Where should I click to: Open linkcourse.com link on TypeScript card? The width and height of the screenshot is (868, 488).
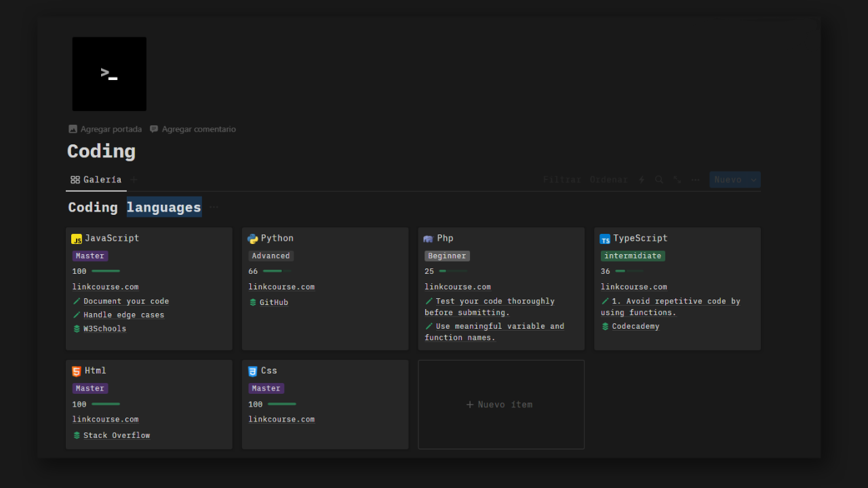634,287
